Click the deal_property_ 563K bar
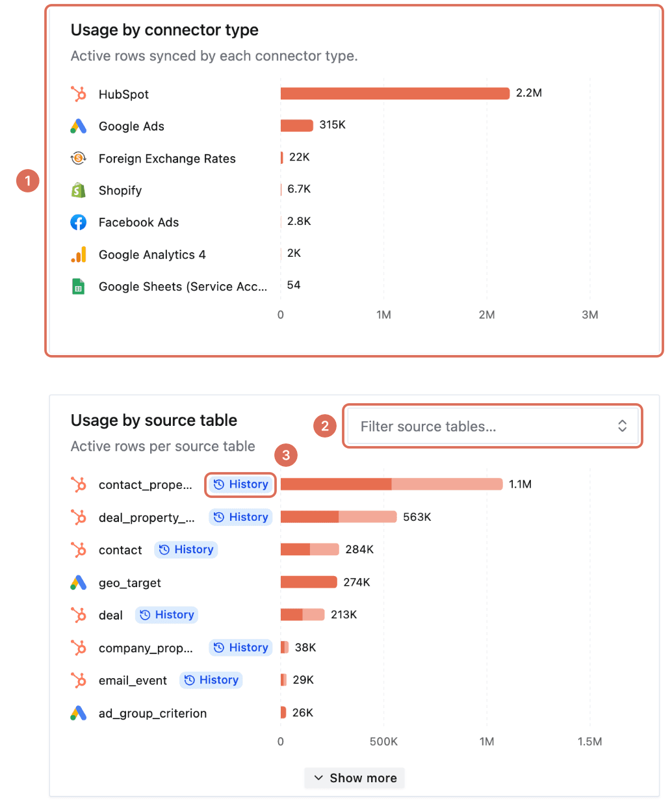Screen dimensions: 672x801 click(339, 517)
